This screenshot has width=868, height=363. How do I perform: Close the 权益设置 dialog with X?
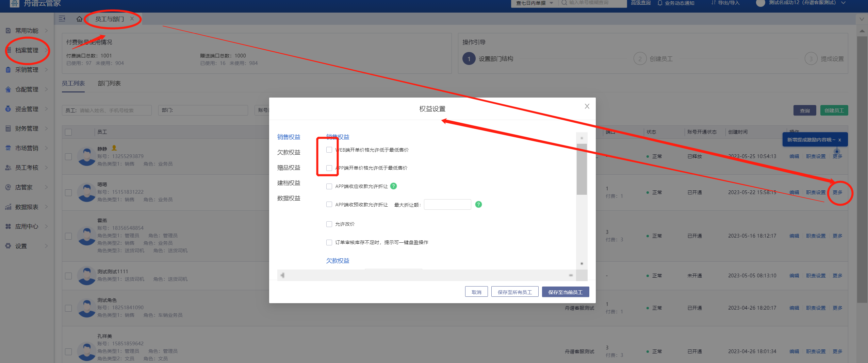pyautogui.click(x=587, y=106)
